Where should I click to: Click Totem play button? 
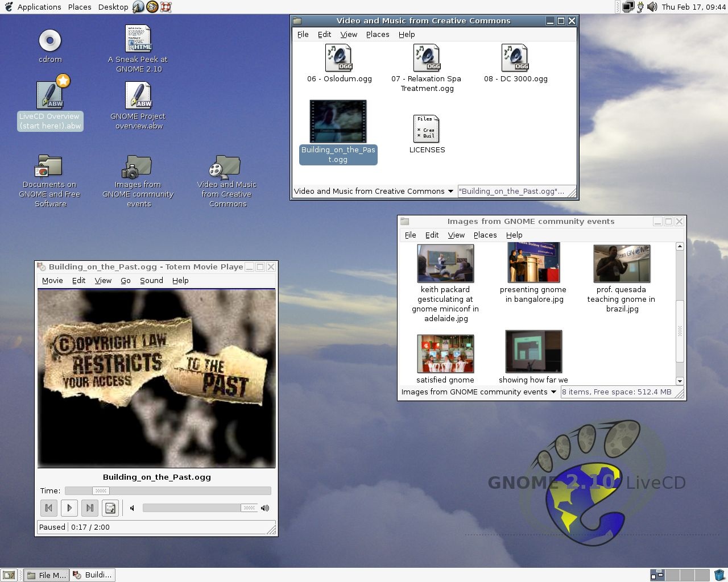(x=69, y=508)
